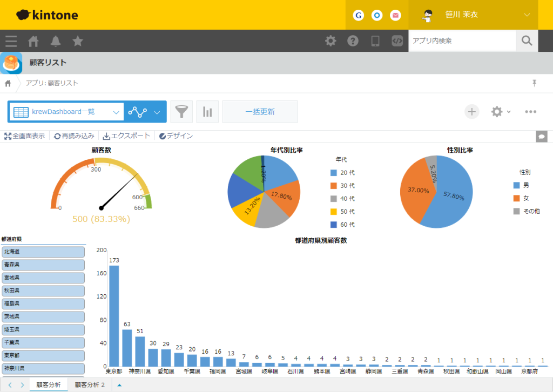Switch to the 顧客分析 2 tab
This screenshot has width=553, height=392.
(x=90, y=384)
